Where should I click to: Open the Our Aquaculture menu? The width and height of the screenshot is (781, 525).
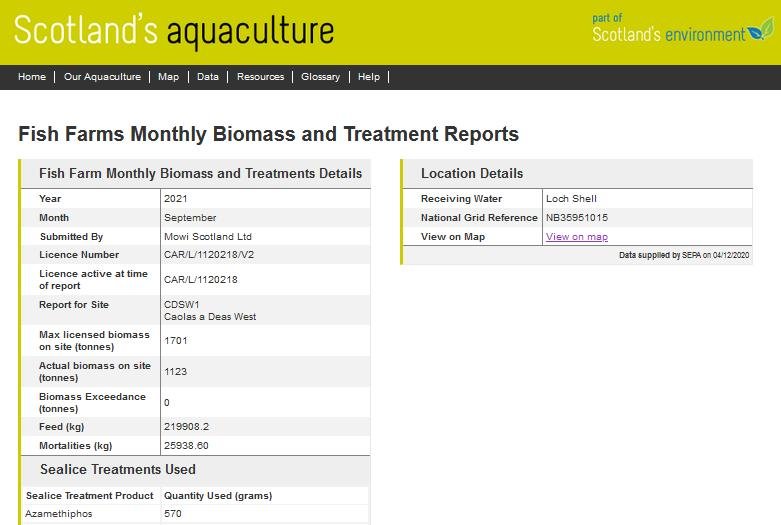(102, 77)
